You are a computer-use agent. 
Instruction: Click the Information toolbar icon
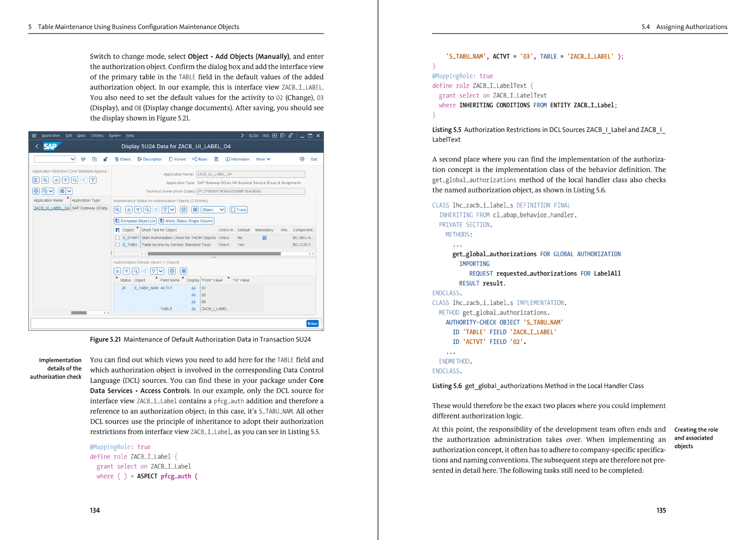237,159
